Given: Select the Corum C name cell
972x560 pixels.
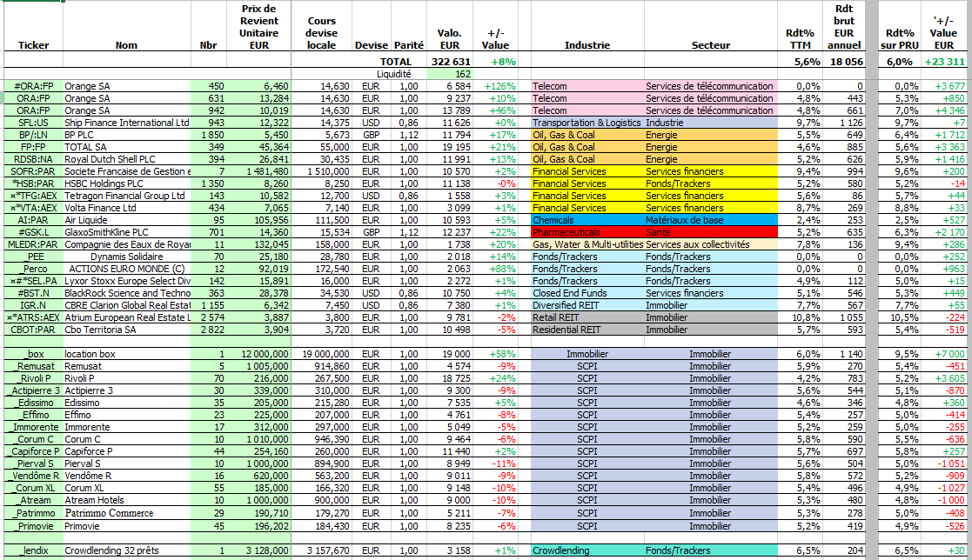Looking at the screenshot, I should pos(126,439).
